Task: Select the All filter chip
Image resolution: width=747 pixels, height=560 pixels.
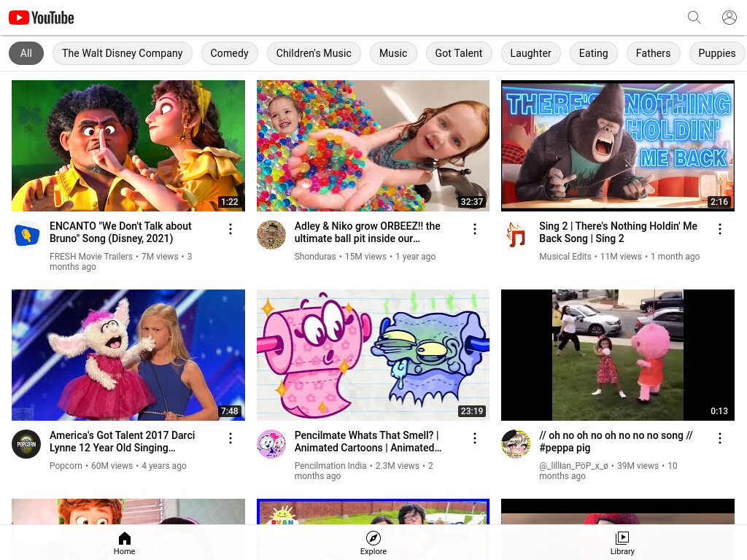Action: click(26, 53)
